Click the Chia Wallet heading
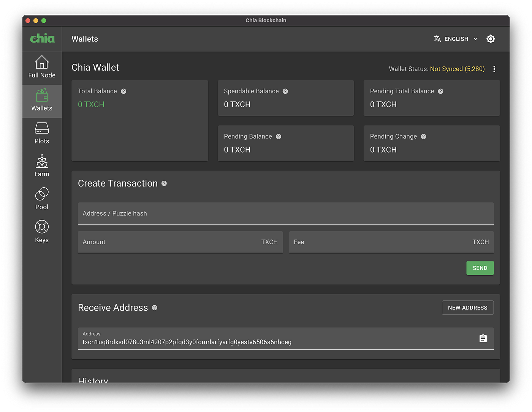 pyautogui.click(x=95, y=68)
